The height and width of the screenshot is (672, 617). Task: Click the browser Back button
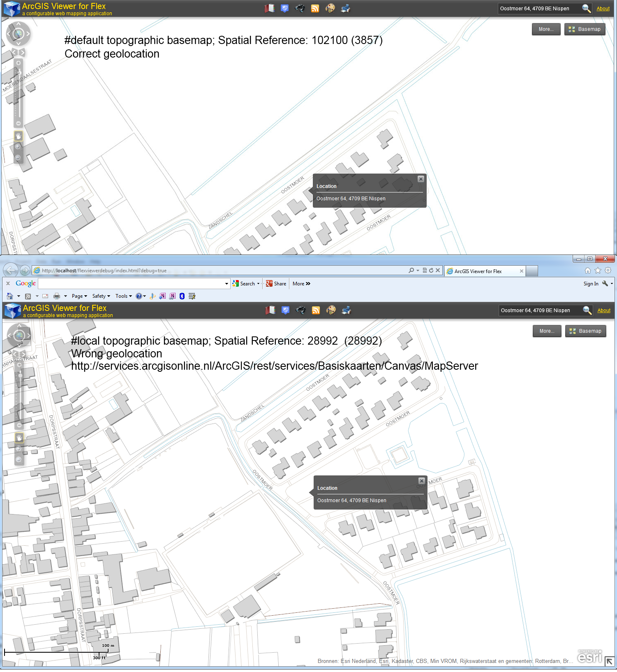[x=10, y=270]
